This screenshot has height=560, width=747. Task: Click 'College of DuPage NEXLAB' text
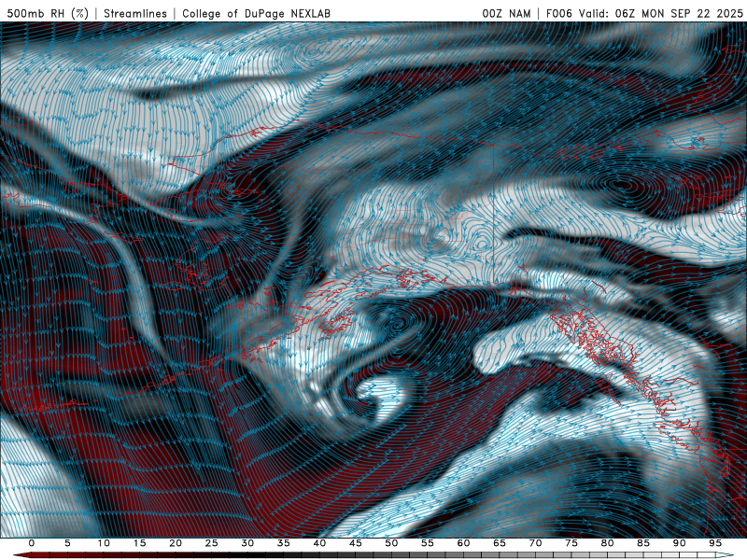(256, 14)
